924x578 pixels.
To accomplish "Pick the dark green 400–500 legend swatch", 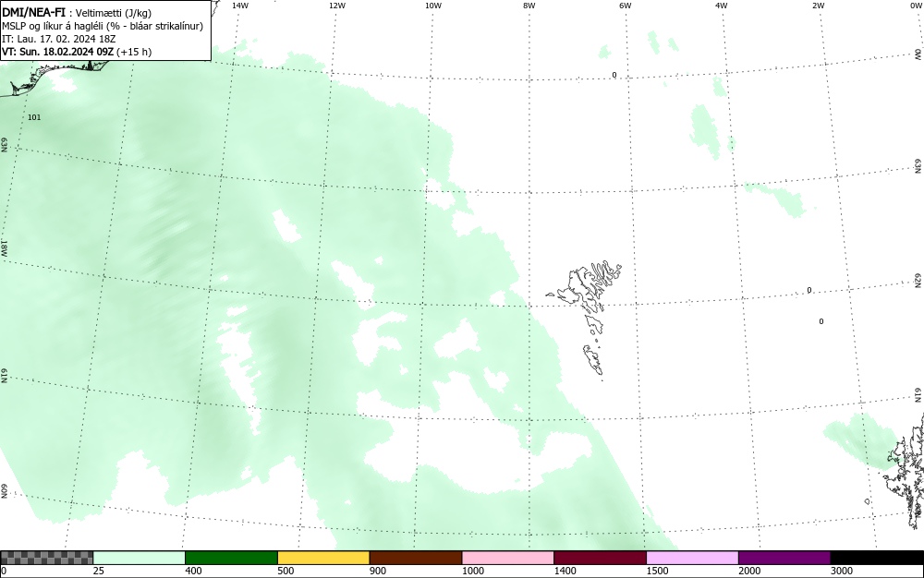I will pyautogui.click(x=231, y=558).
